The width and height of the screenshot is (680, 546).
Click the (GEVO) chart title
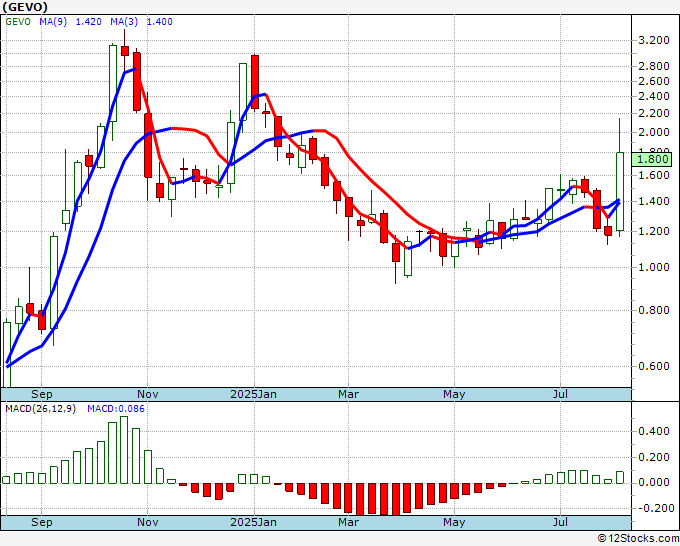click(25, 7)
